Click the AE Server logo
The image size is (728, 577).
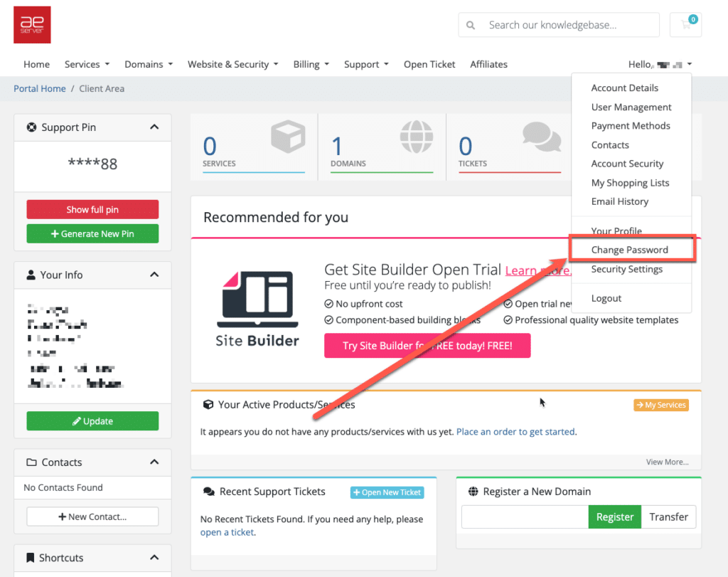(32, 25)
